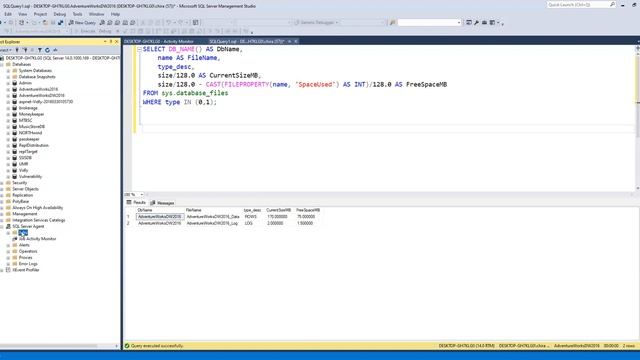Screen dimensions: 640x360
Task: Click the NORTHwind database icon
Action: point(15,133)
